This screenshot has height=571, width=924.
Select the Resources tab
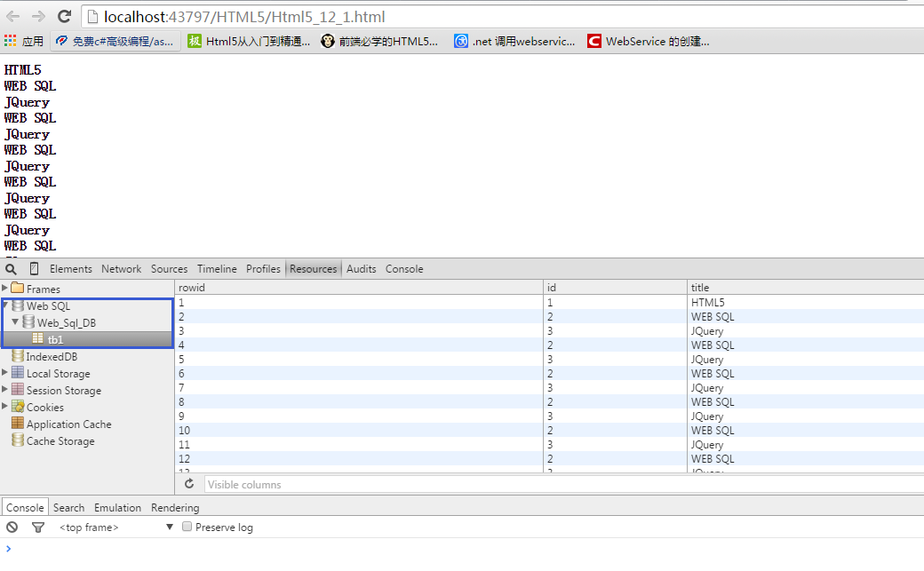click(x=314, y=269)
